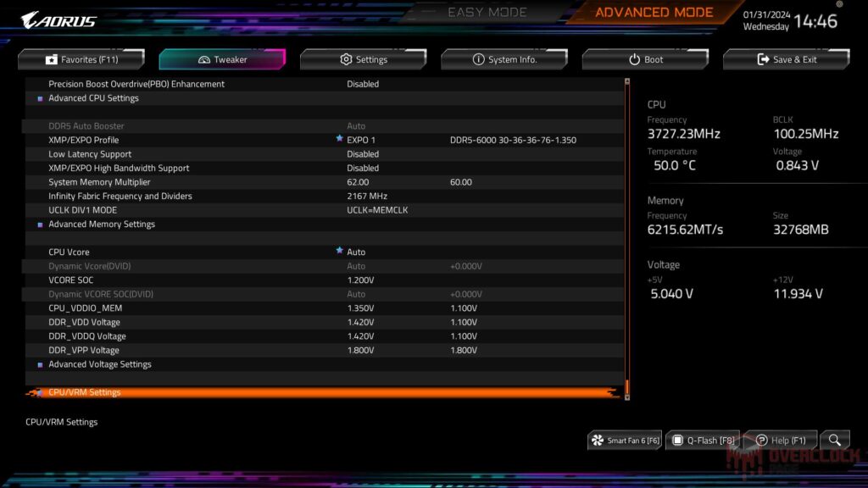The width and height of the screenshot is (868, 488).
Task: Open Smart Fan 6 utility
Action: 625,440
